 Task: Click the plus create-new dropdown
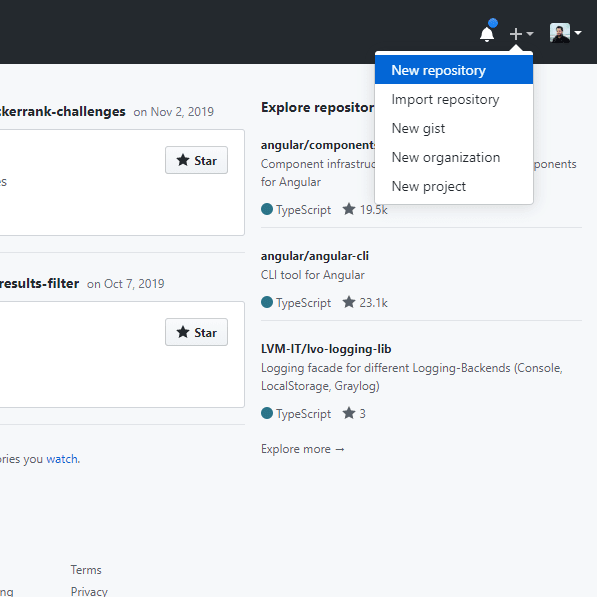pos(522,34)
